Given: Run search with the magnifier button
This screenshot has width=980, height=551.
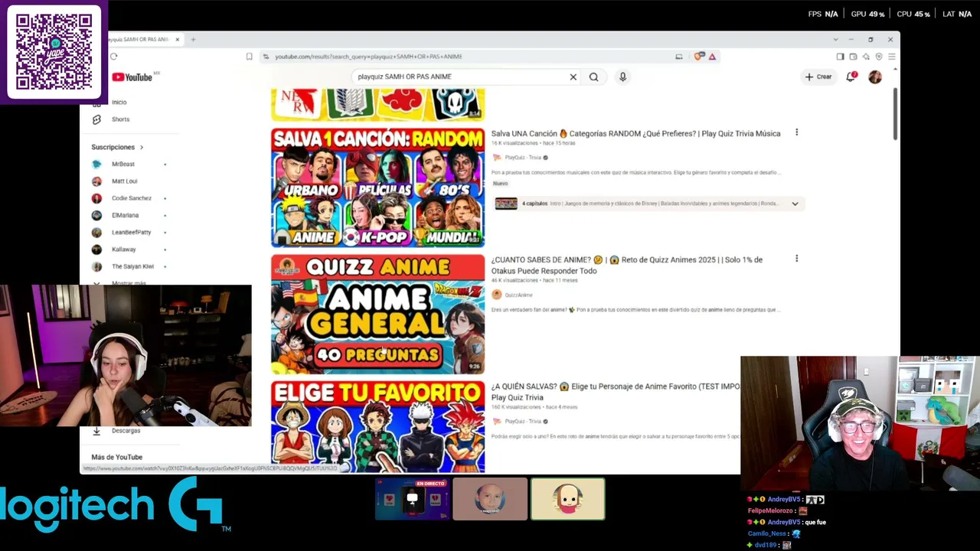Looking at the screenshot, I should pyautogui.click(x=593, y=77).
